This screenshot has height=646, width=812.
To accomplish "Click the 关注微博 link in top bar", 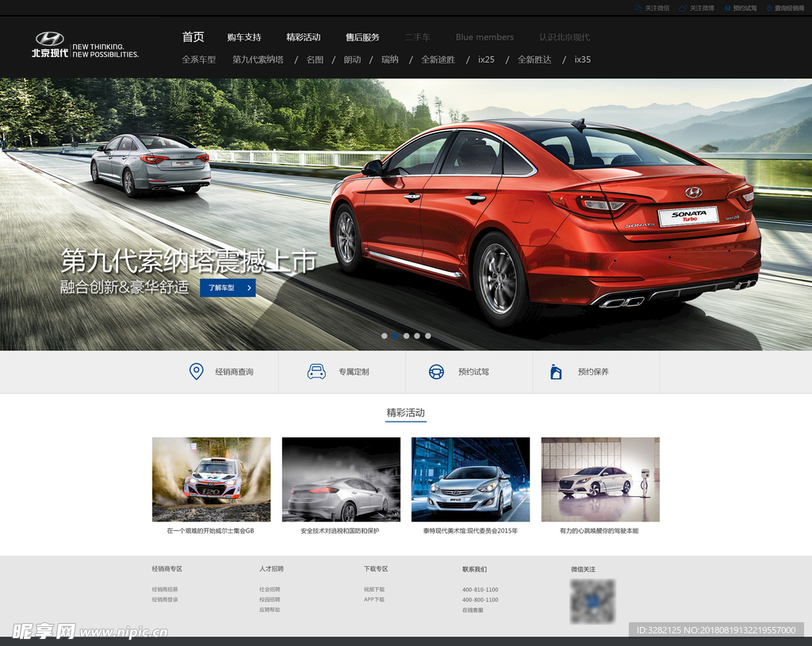I will click(x=703, y=8).
